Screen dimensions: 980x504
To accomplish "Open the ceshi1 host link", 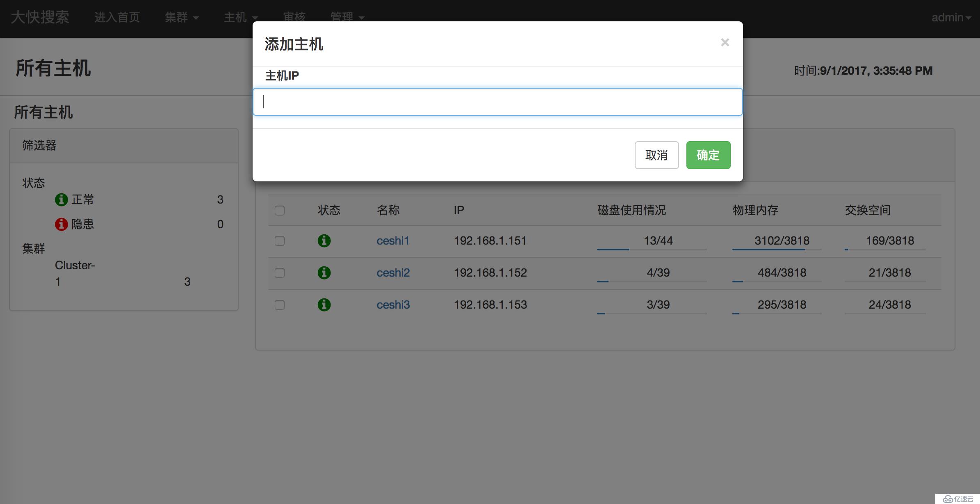I will [393, 241].
